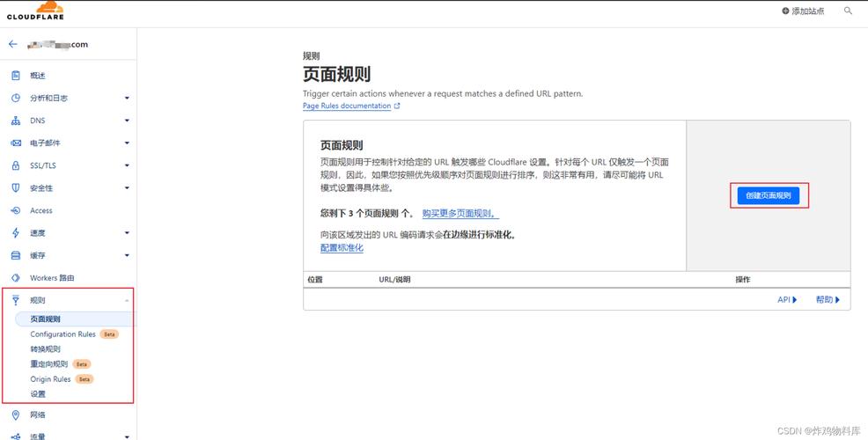Click the 分析和日志 clock icon
The width and height of the screenshot is (868, 440).
pos(16,98)
